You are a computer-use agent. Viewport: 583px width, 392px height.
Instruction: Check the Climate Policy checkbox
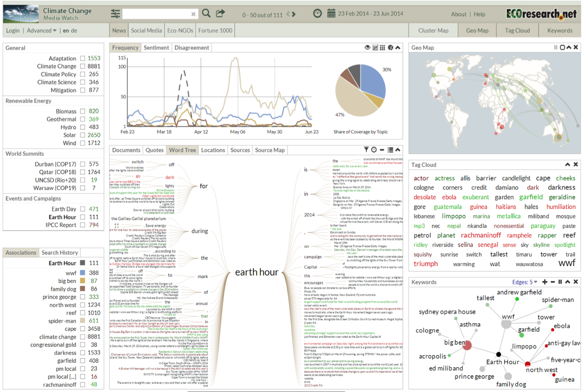point(82,74)
